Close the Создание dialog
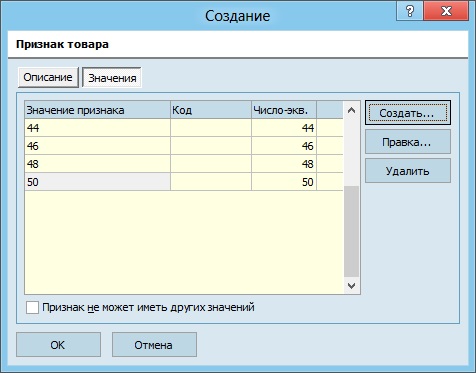 446,11
